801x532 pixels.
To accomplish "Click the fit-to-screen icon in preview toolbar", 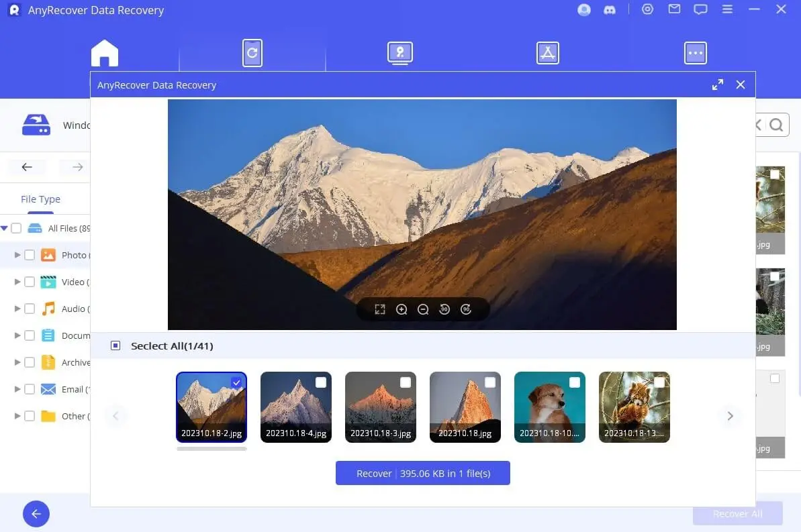I will click(380, 309).
